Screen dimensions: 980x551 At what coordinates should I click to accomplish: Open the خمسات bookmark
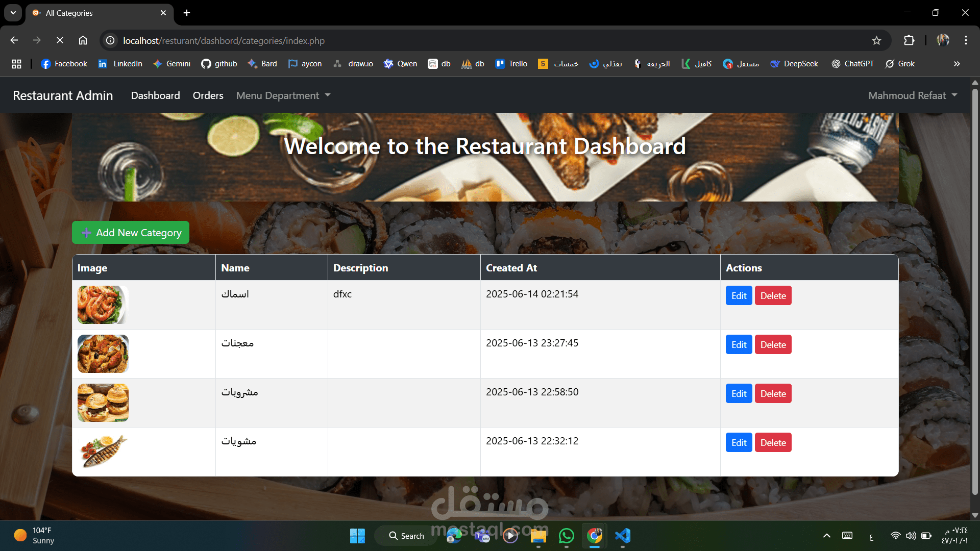pyautogui.click(x=558, y=64)
